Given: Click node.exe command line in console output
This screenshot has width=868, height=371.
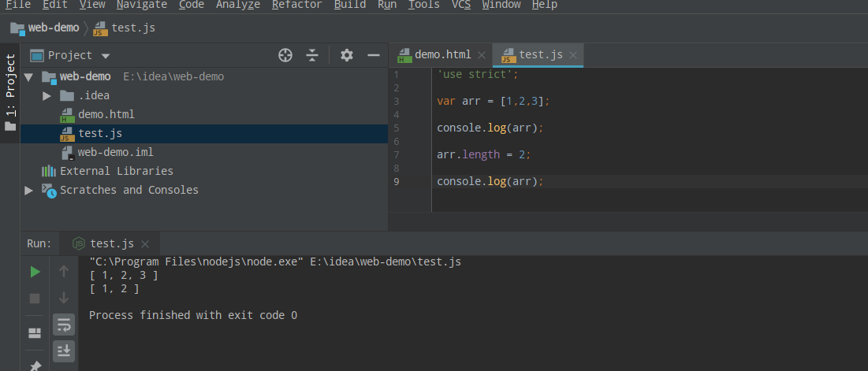Looking at the screenshot, I should (275, 262).
